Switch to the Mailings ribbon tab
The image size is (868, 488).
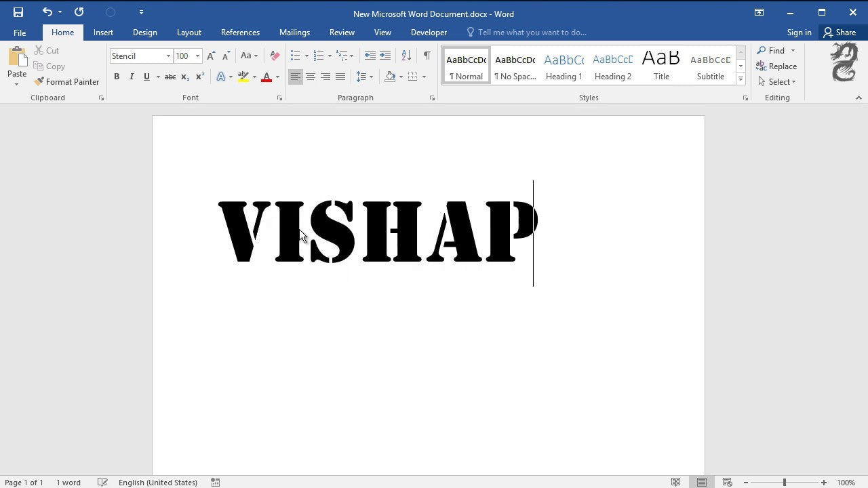point(294,32)
